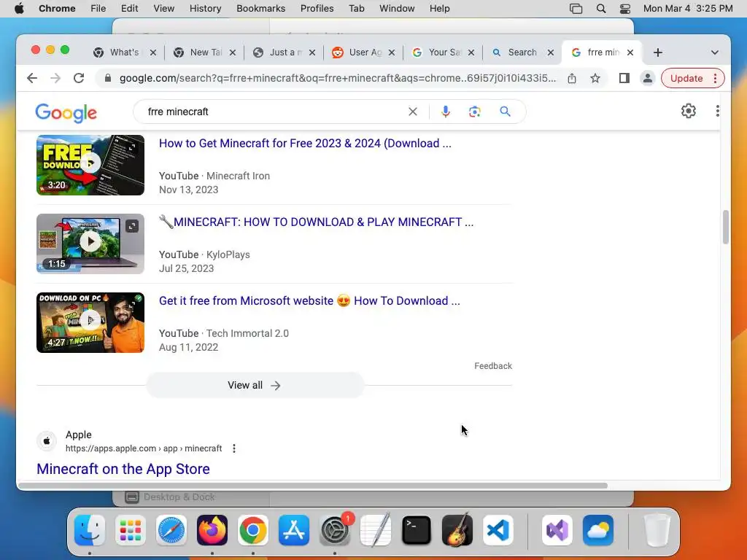Open the share page icon in address bar

pyautogui.click(x=572, y=78)
